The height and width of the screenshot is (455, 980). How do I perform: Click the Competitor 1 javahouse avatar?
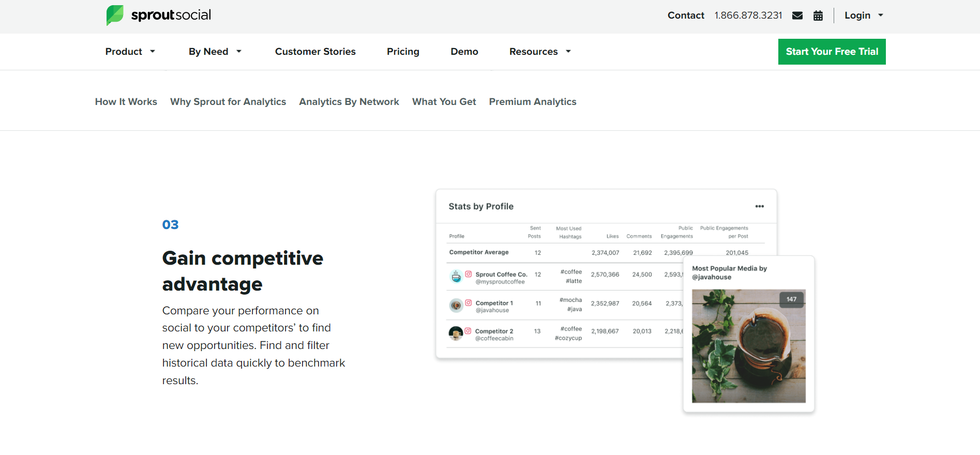456,305
